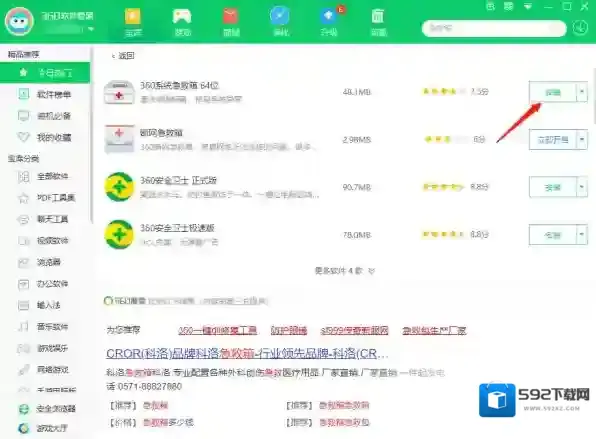Open the dropdown arrow for 360安全卫士极速版

click(x=582, y=235)
